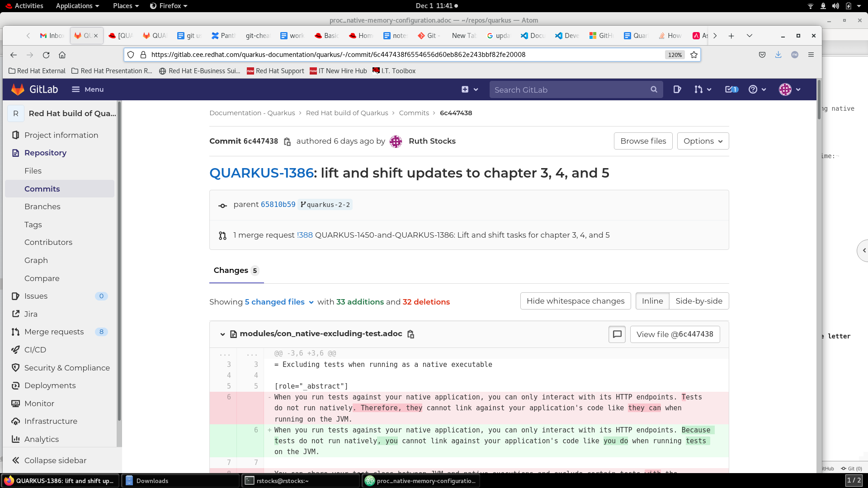
Task: Open the GitLab issues icon in the top bar
Action: (677, 89)
